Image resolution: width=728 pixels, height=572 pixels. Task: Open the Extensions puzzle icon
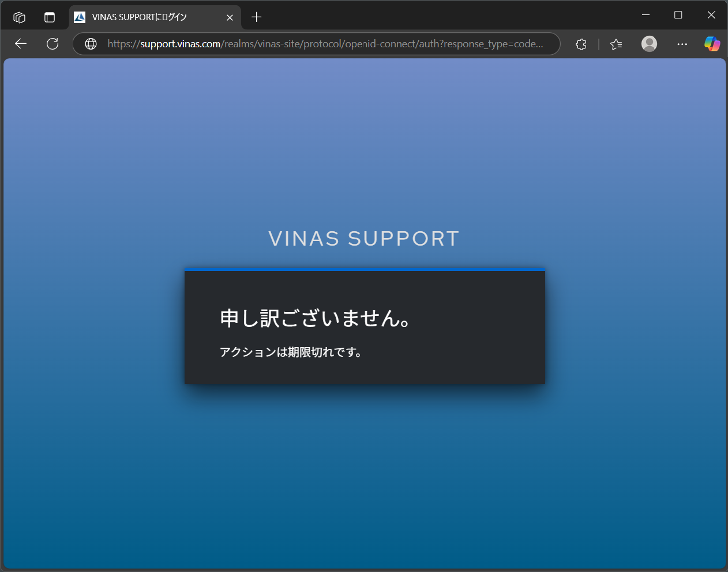[x=581, y=44]
